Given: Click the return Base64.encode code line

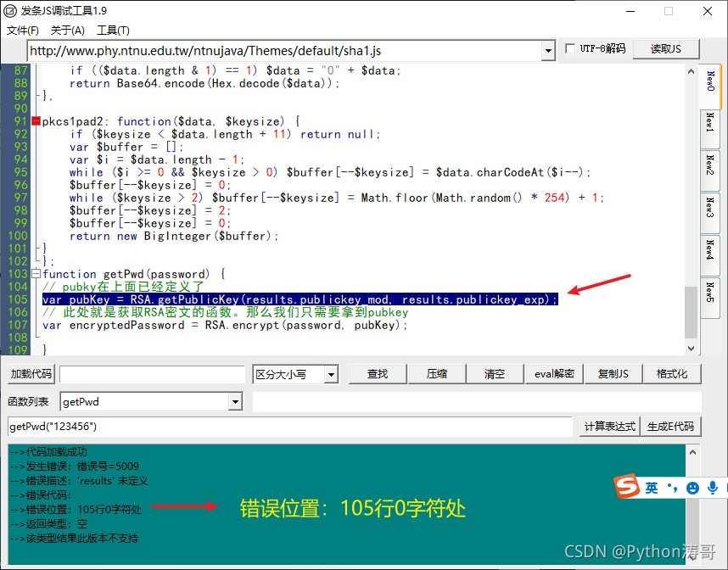Looking at the screenshot, I should 204,84.
